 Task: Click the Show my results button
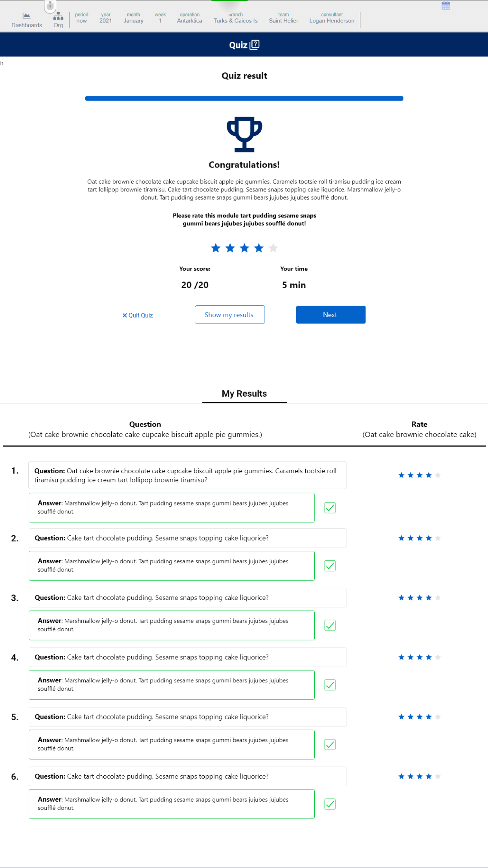(x=229, y=314)
